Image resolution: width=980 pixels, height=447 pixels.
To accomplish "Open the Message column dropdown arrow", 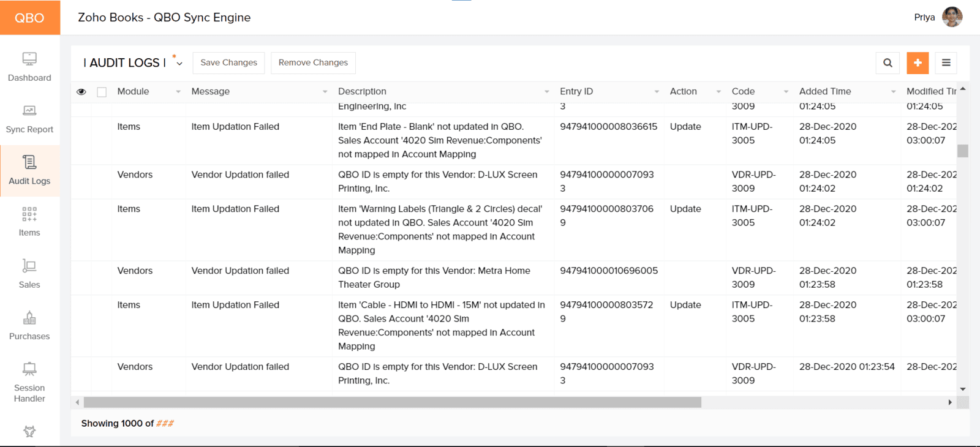I will (325, 92).
